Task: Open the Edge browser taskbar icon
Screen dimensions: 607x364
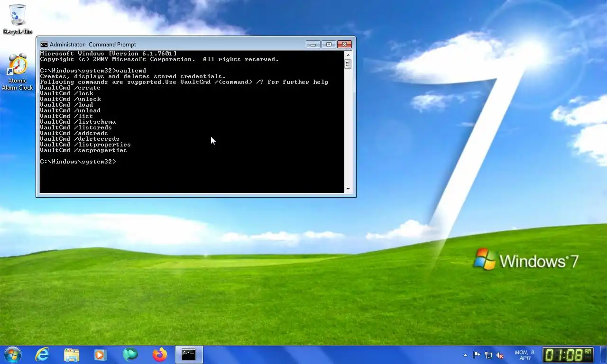Action: tap(130, 355)
